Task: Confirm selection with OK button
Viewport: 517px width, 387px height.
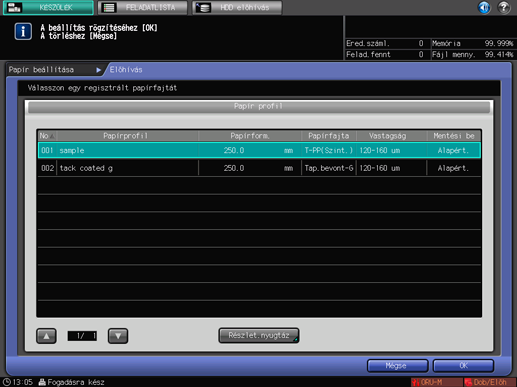Action: coord(463,366)
